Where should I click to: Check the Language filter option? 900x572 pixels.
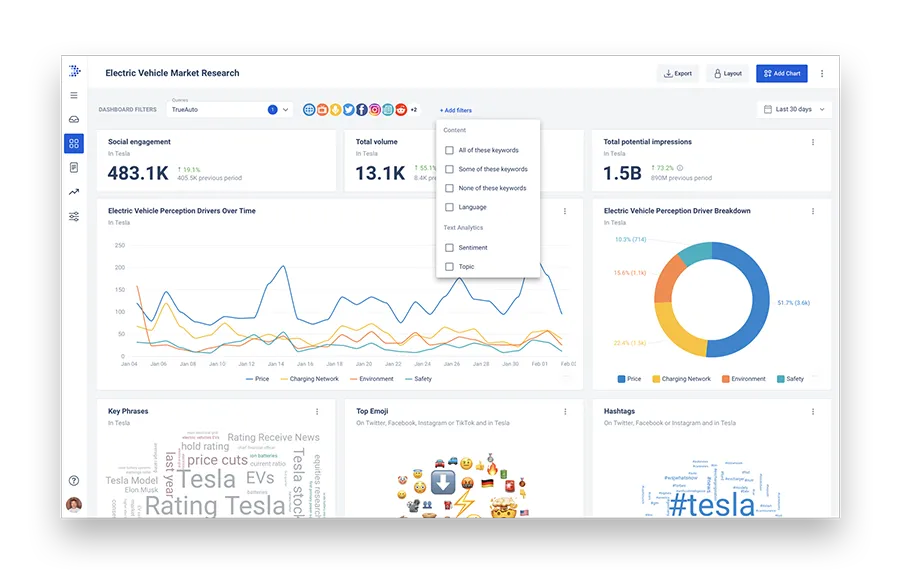(x=449, y=207)
